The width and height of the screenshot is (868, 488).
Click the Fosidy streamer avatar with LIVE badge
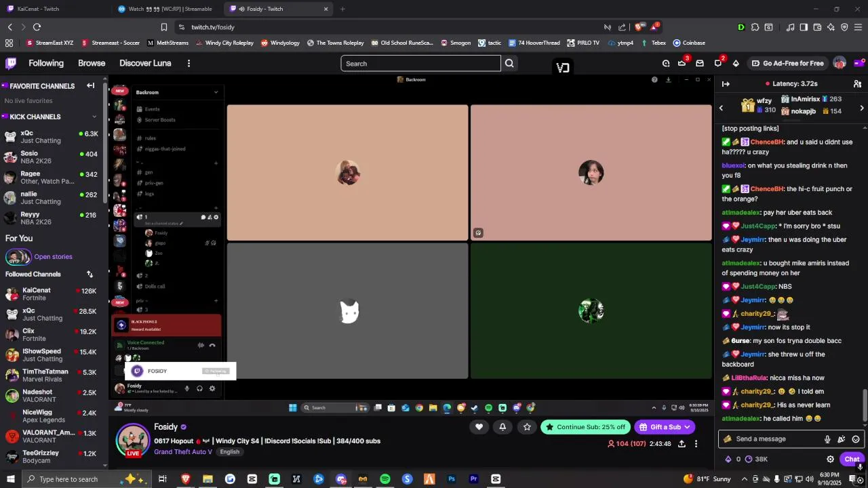tap(133, 441)
